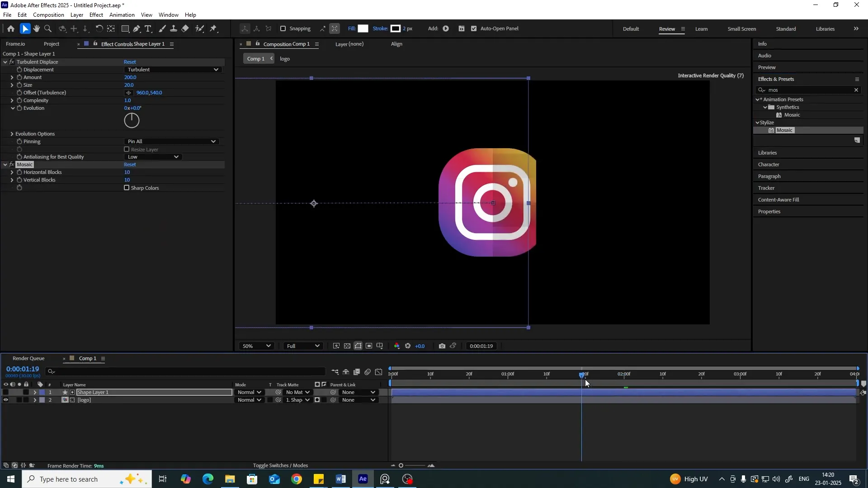This screenshot has width=868, height=488.
Task: Select the Hand tool
Action: point(37,29)
